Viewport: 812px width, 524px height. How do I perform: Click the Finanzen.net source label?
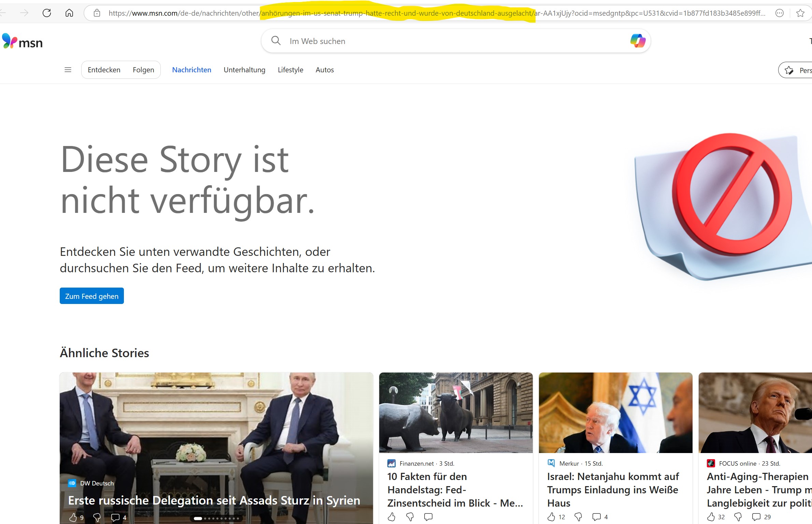(x=417, y=463)
